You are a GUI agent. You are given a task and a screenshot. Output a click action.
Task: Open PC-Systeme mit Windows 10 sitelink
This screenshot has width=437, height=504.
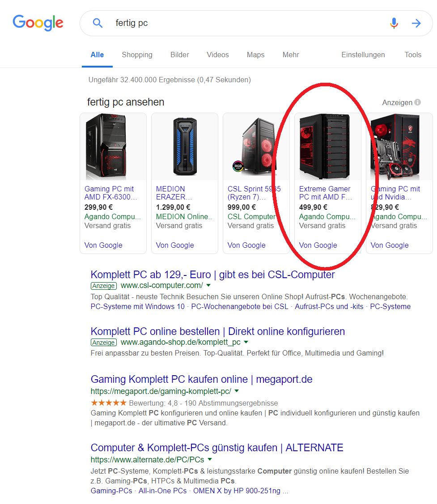point(138,307)
